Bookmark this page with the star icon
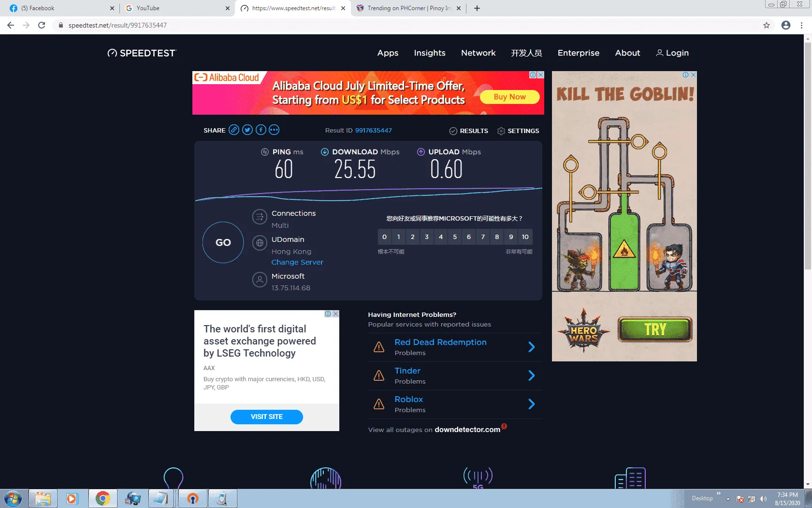 tap(767, 25)
